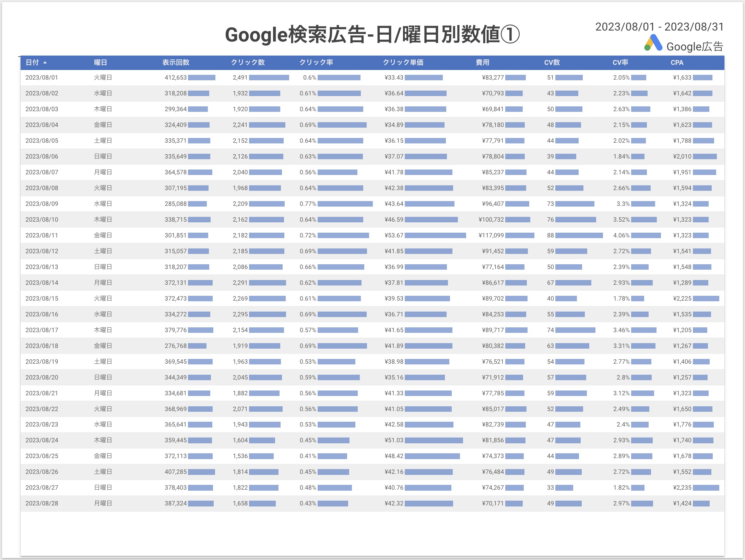Open the 2023/08/01 - 2023/08/31 date range
Image resolution: width=745 pixels, height=560 pixels.
(x=659, y=27)
